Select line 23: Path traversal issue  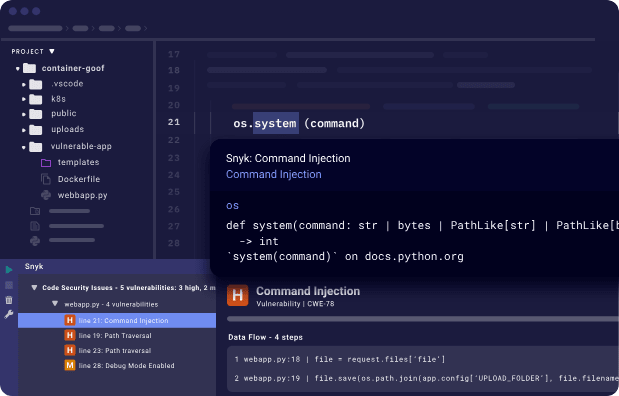click(114, 351)
